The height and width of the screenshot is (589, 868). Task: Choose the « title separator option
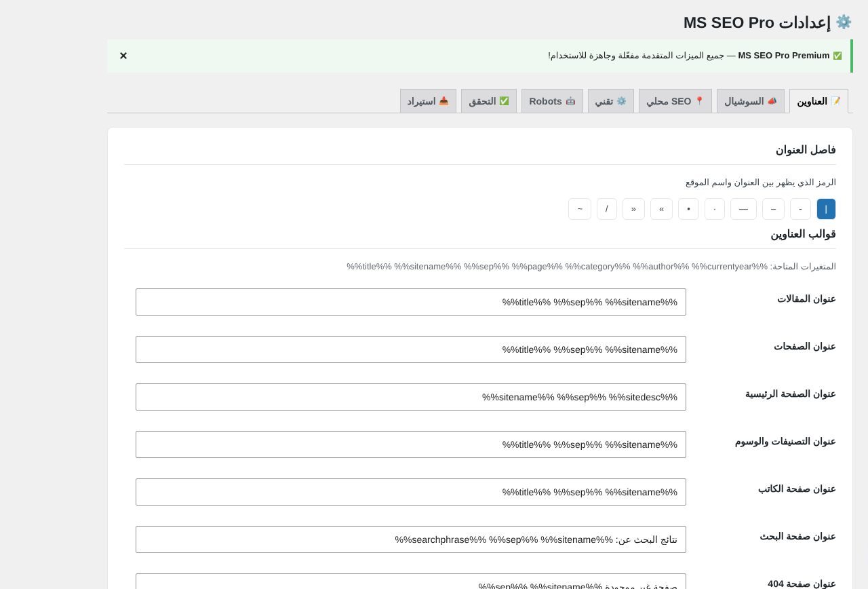pos(633,209)
